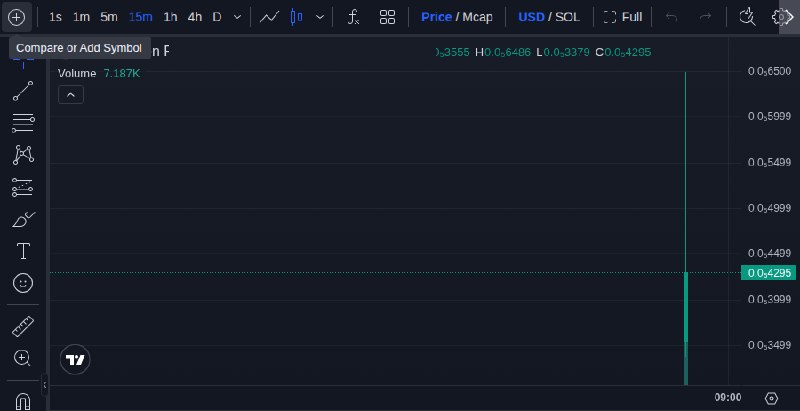Collapse the indicator legend chevron
800x411 pixels.
tap(71, 95)
